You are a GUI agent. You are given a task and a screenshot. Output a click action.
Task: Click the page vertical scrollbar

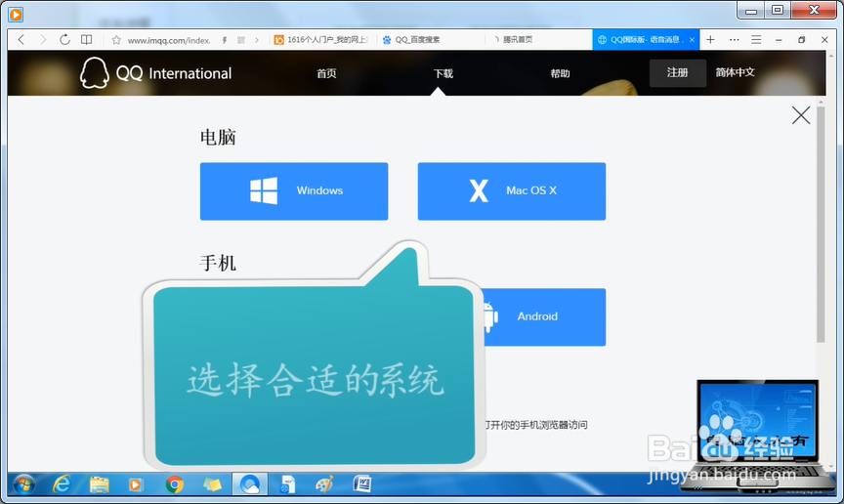(821, 224)
